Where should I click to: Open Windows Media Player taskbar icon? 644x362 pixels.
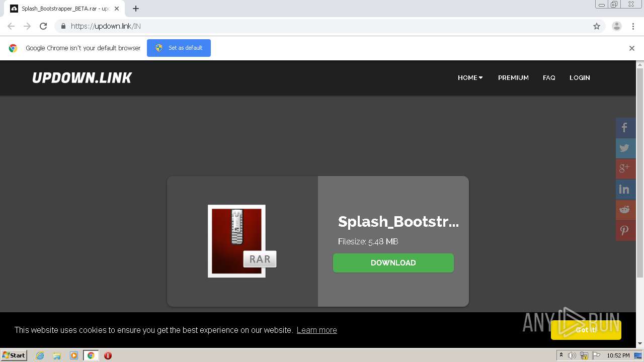74,355
